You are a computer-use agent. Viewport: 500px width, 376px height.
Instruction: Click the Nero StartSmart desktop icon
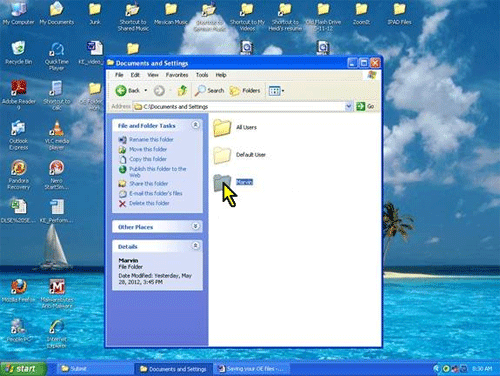57,175
